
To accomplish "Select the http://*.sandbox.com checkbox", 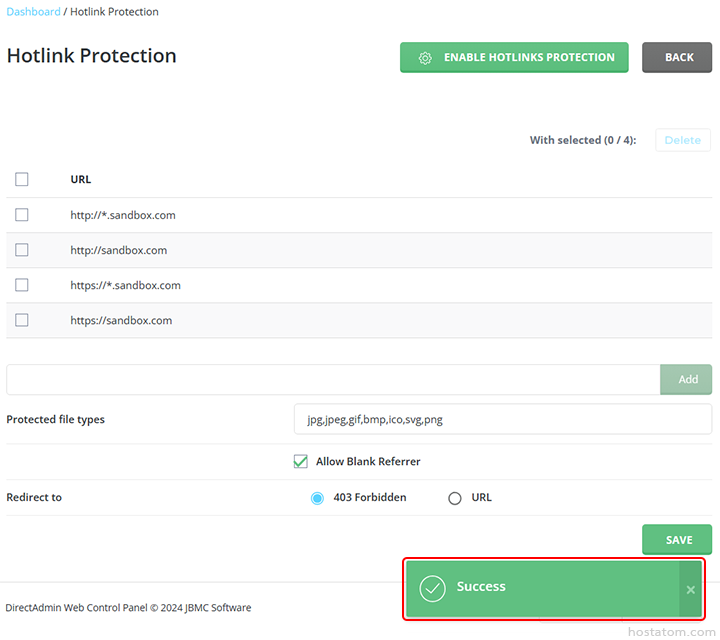I will (x=22, y=215).
